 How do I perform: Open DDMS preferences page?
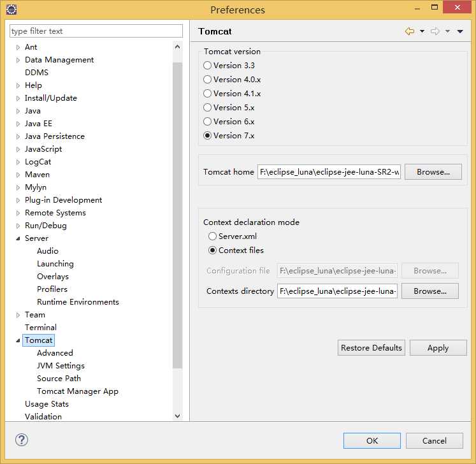(x=36, y=73)
